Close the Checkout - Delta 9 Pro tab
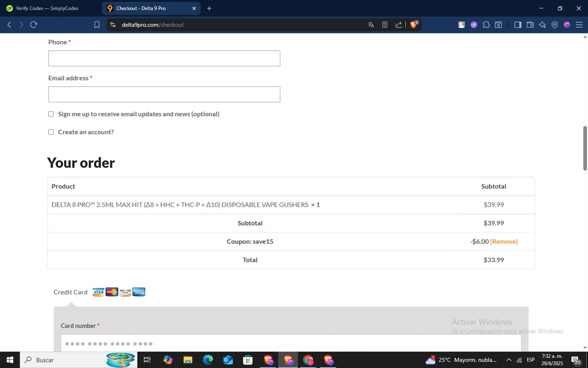Image resolution: width=588 pixels, height=368 pixels. pyautogui.click(x=194, y=8)
